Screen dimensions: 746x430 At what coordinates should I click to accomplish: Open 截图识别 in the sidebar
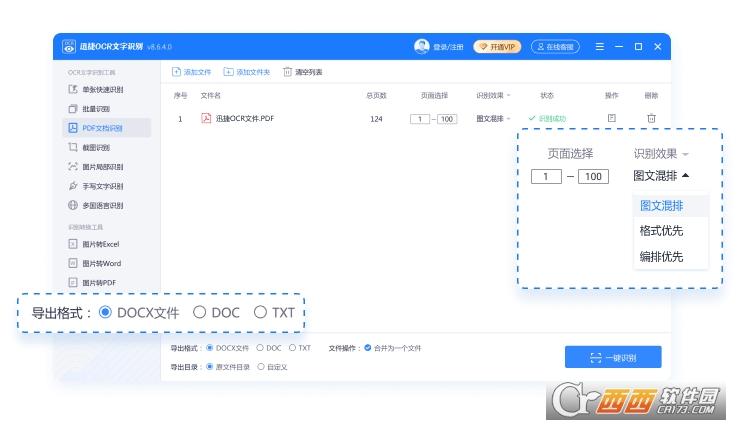click(89, 147)
